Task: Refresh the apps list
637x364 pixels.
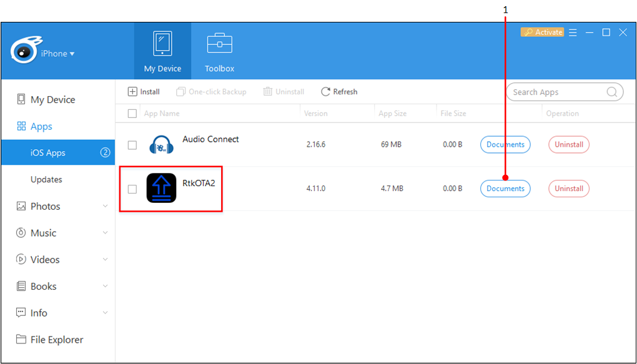Action: 339,92
